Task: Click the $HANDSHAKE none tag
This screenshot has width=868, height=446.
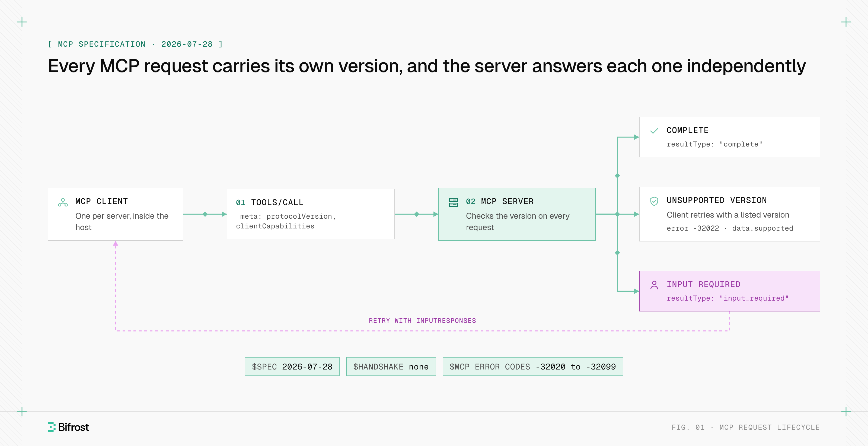Action: pos(391,367)
